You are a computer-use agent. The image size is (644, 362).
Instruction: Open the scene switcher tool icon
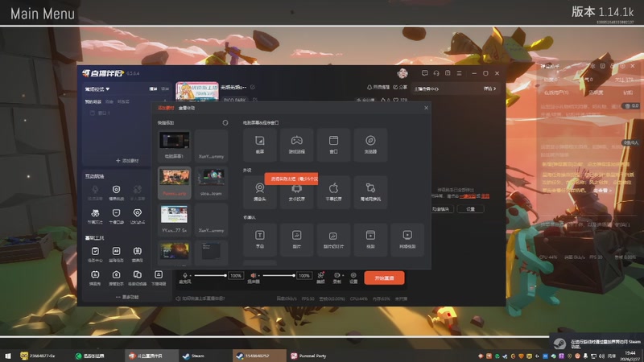[x=137, y=278]
